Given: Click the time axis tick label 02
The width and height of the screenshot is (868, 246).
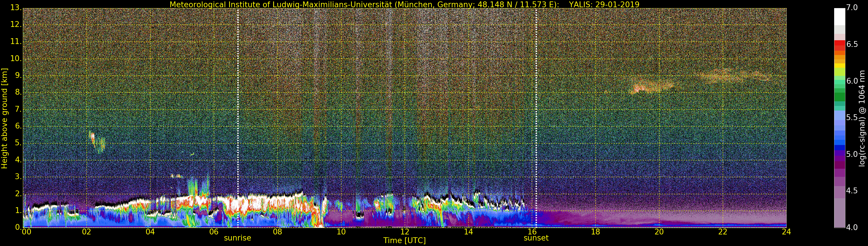Looking at the screenshot, I should pyautogui.click(x=87, y=232).
